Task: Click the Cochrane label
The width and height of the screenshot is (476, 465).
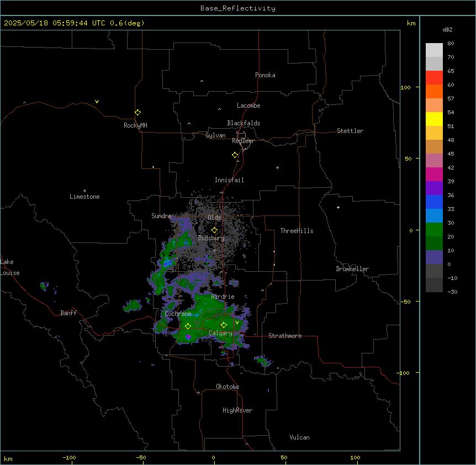Action: click(x=178, y=314)
